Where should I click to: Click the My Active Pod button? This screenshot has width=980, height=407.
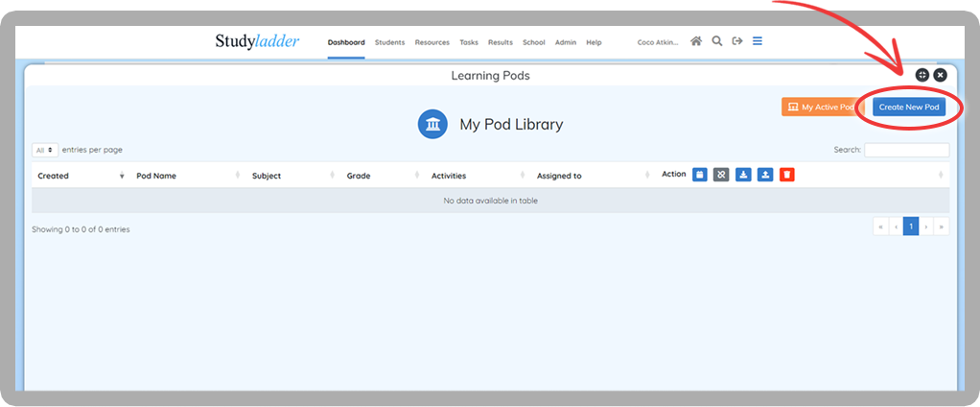click(x=821, y=108)
